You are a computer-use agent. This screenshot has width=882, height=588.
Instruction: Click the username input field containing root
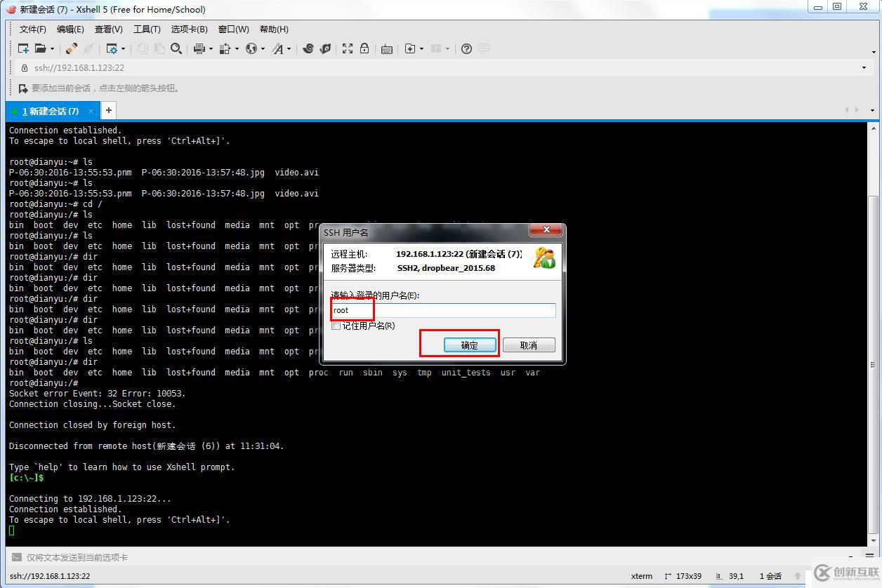click(443, 310)
